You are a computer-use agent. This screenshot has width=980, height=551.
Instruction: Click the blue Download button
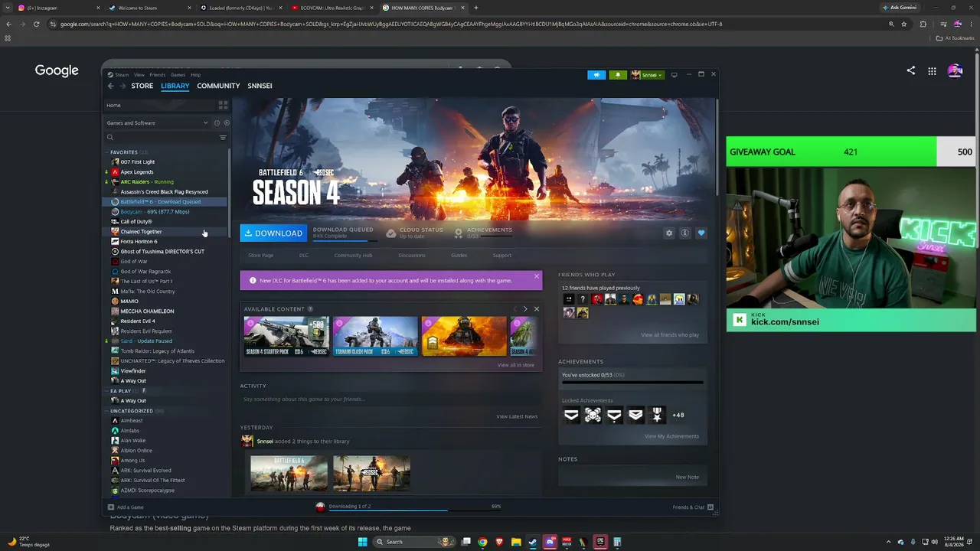273,233
